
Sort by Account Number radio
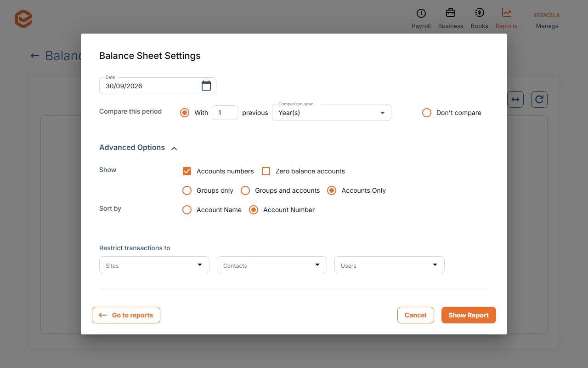[253, 210]
